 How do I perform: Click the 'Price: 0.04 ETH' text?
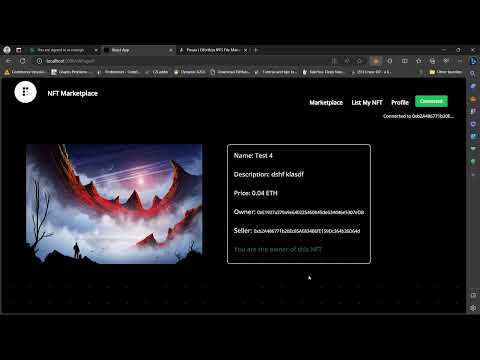[255, 193]
